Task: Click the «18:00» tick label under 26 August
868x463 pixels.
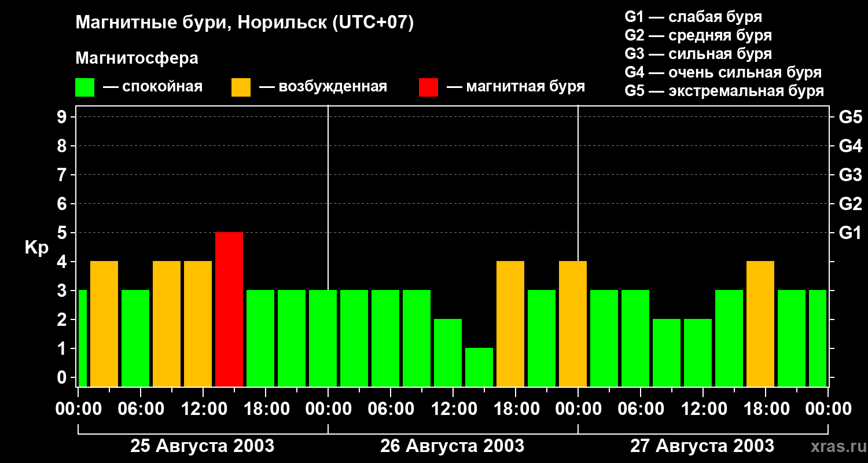Action: pos(516,409)
